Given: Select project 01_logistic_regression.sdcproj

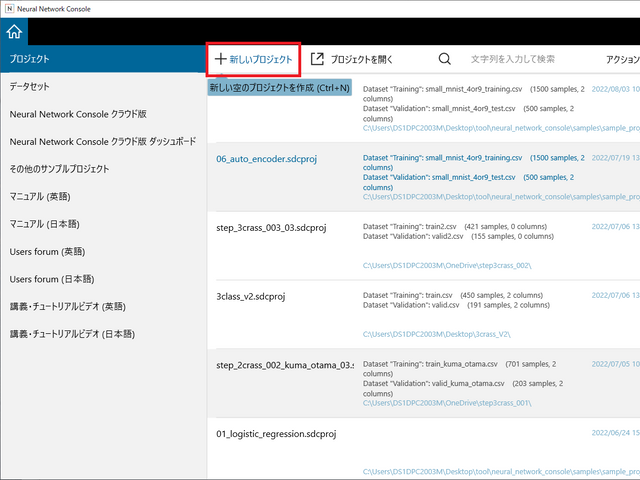Looking at the screenshot, I should pyautogui.click(x=276, y=435).
